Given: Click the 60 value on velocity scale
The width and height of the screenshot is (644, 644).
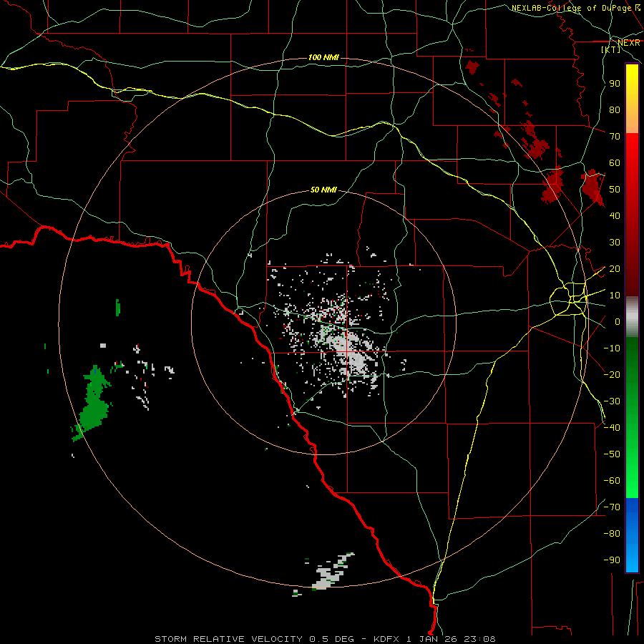Looking at the screenshot, I should point(615,163).
